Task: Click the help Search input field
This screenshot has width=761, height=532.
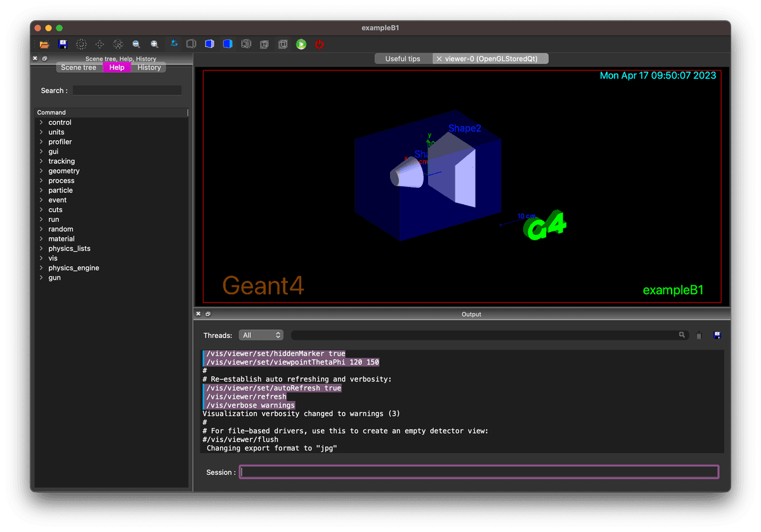Action: click(x=127, y=91)
